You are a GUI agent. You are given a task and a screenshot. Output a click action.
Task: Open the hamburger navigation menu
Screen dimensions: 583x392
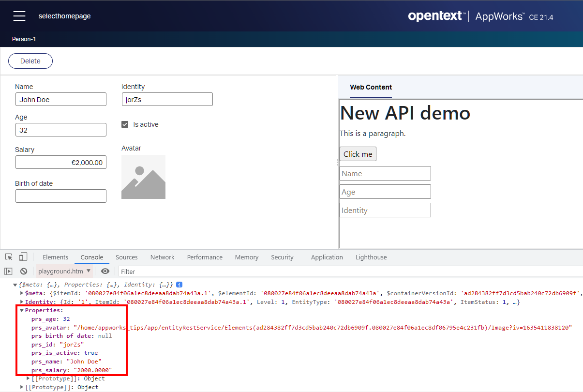tap(19, 16)
